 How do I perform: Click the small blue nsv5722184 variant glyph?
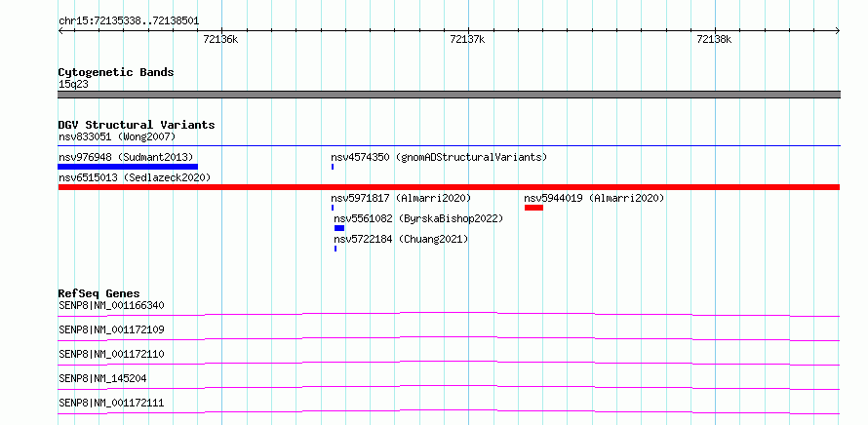(335, 249)
